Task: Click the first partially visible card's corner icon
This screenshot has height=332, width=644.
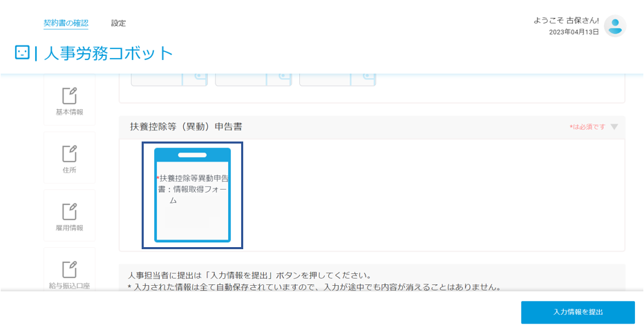Action: click(195, 79)
